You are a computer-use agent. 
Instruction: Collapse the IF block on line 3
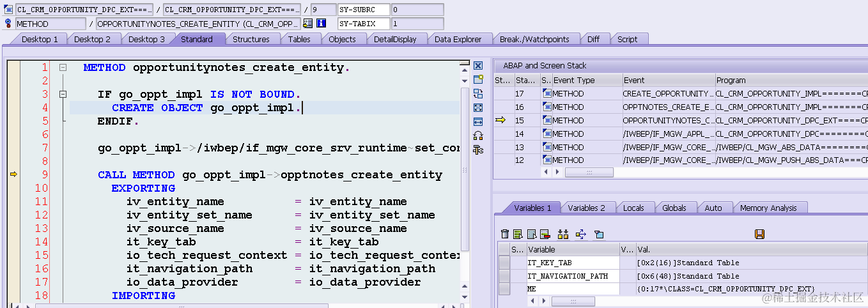tap(63, 95)
